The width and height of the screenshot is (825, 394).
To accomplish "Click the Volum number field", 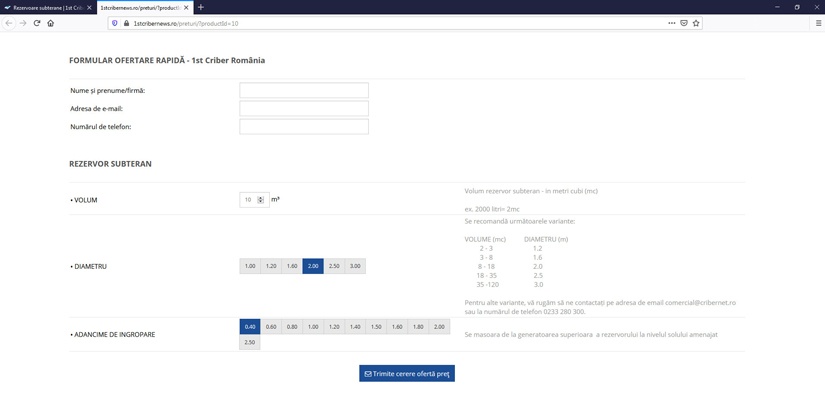I will pos(254,199).
